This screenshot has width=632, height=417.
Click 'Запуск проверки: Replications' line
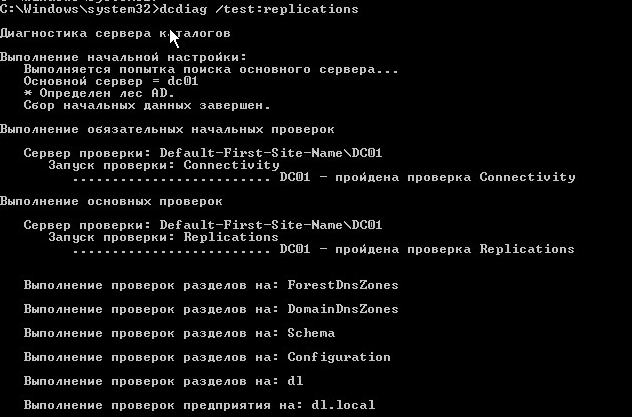(x=163, y=237)
